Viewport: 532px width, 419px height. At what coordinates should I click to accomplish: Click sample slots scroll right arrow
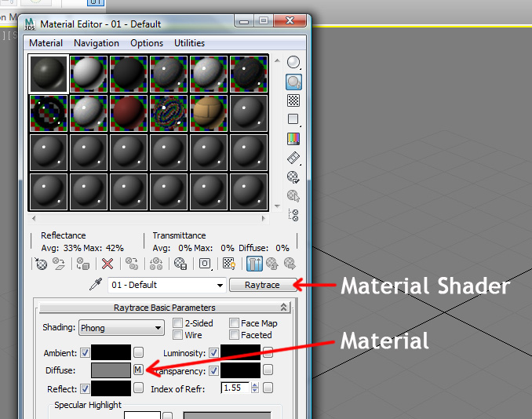(264, 218)
